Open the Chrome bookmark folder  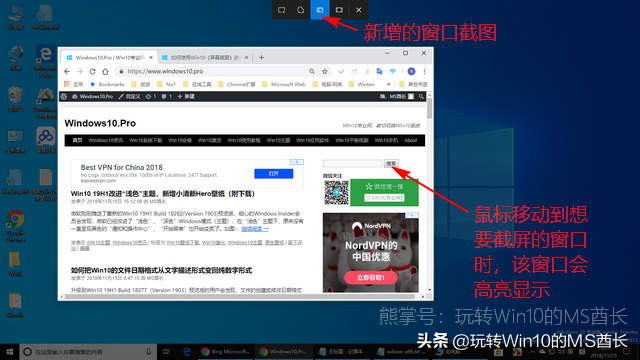237,84
